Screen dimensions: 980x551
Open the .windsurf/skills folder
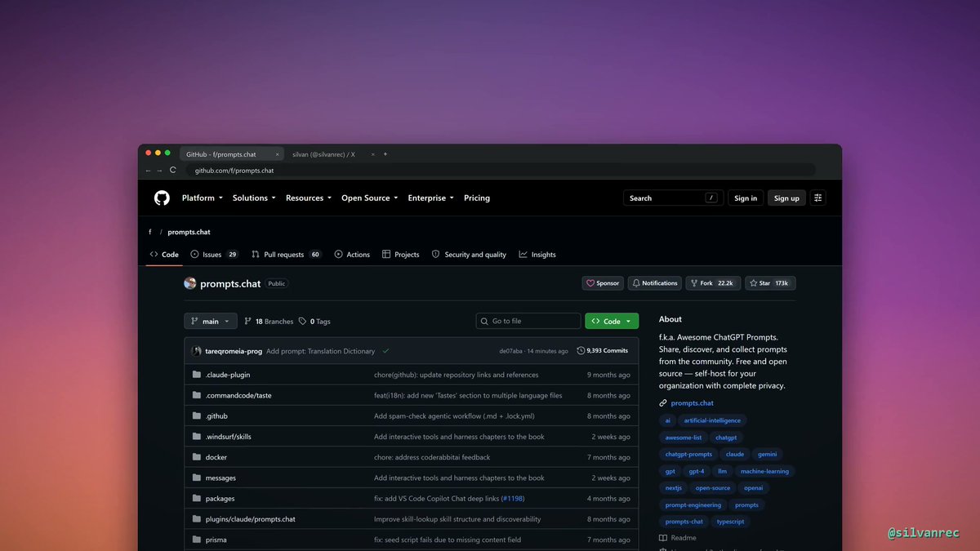(x=229, y=437)
